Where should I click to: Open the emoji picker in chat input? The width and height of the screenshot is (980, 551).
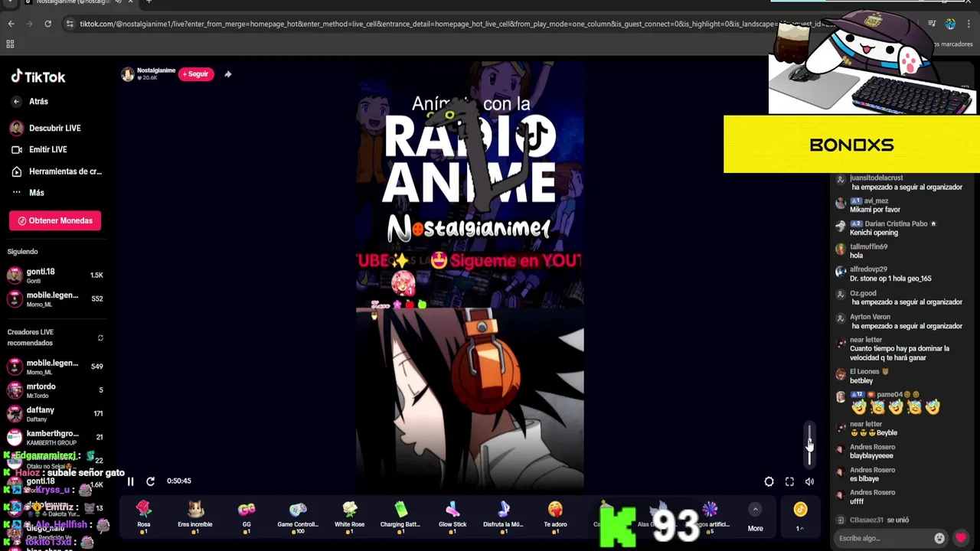[x=939, y=538]
